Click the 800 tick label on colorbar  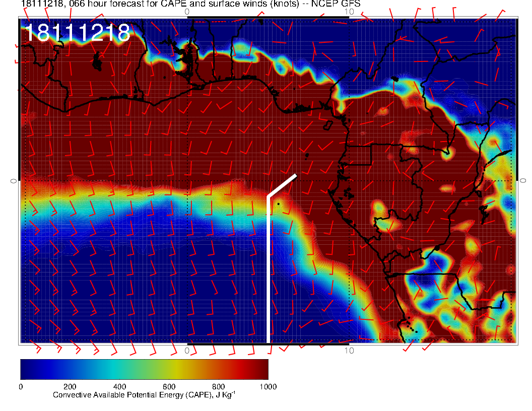(218, 387)
